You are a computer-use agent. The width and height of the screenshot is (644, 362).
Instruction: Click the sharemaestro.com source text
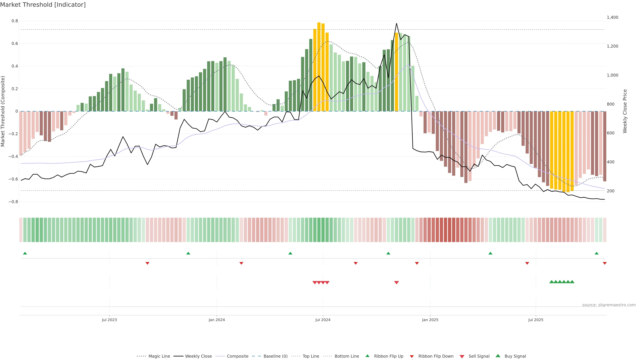coord(609,305)
